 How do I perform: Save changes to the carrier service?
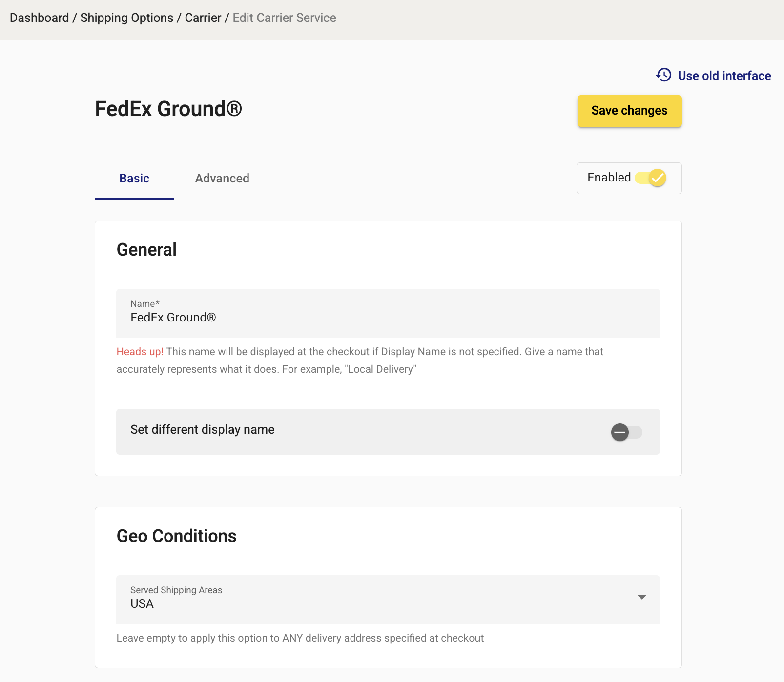(629, 111)
